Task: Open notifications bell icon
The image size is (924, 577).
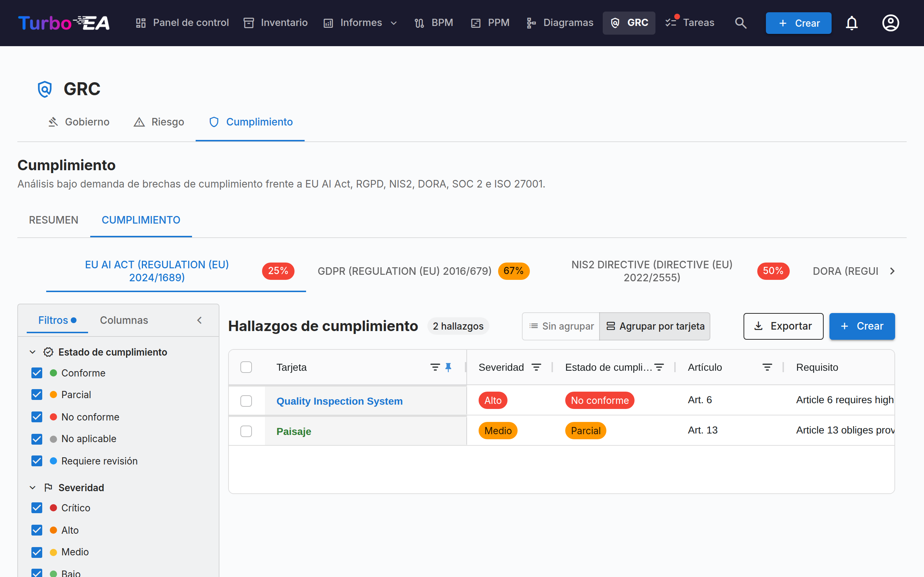Action: pyautogui.click(x=851, y=23)
